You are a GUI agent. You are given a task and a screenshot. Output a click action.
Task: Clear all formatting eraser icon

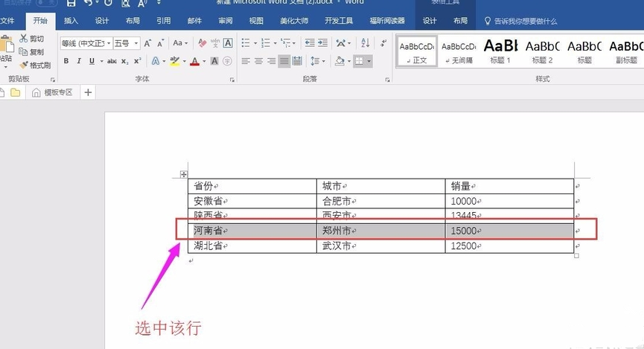(202, 42)
